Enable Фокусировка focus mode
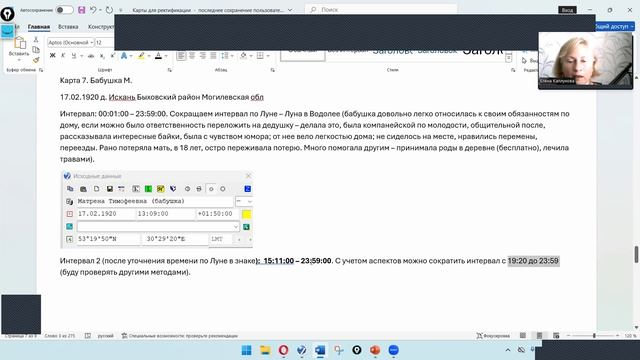 (x=493, y=336)
